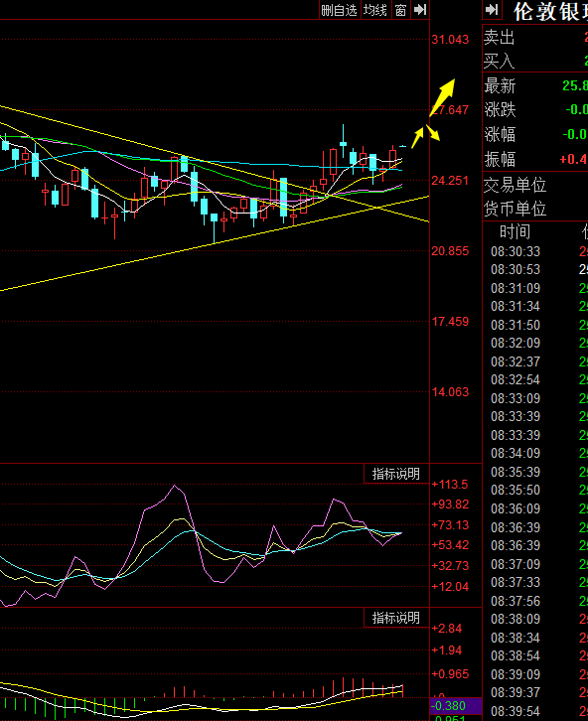The image size is (588, 721).
Task: Click the collapse arrow icon beside 窗
Action: [420, 10]
